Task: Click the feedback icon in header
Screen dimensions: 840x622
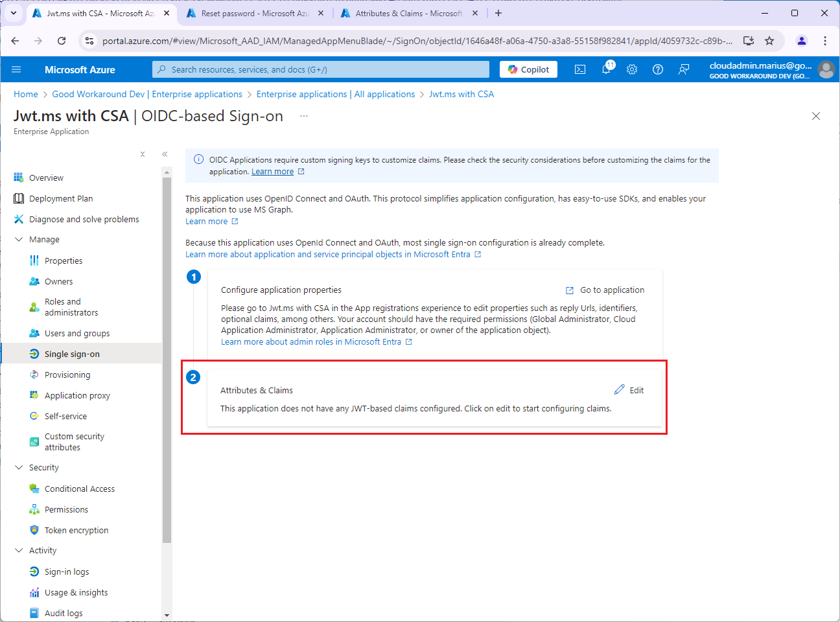Action: 684,69
